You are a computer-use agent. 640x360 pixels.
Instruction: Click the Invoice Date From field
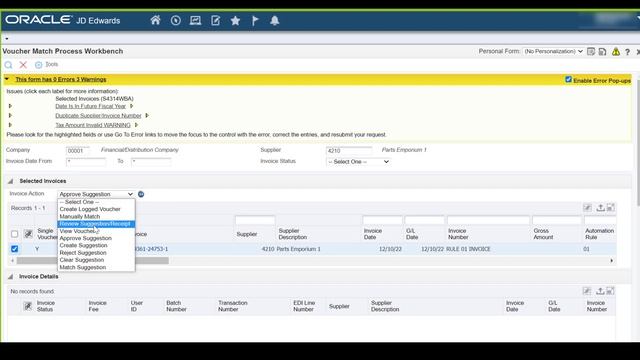(x=86, y=162)
